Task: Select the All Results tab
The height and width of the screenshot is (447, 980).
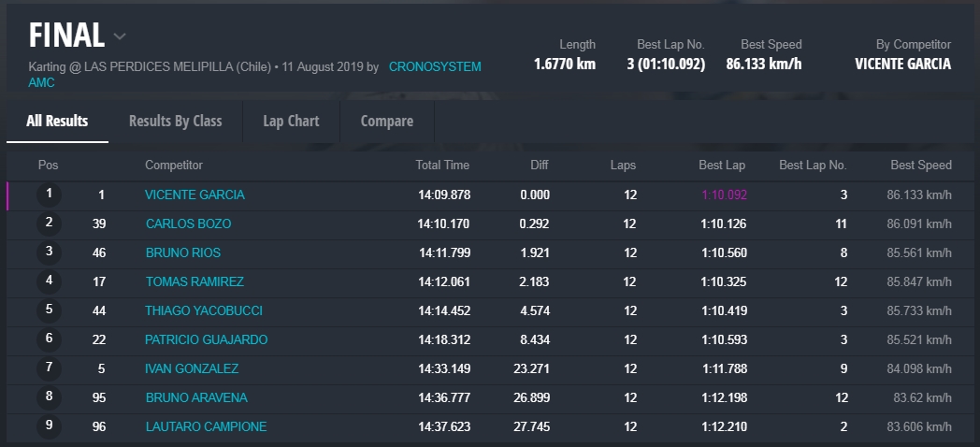Action: [x=57, y=121]
